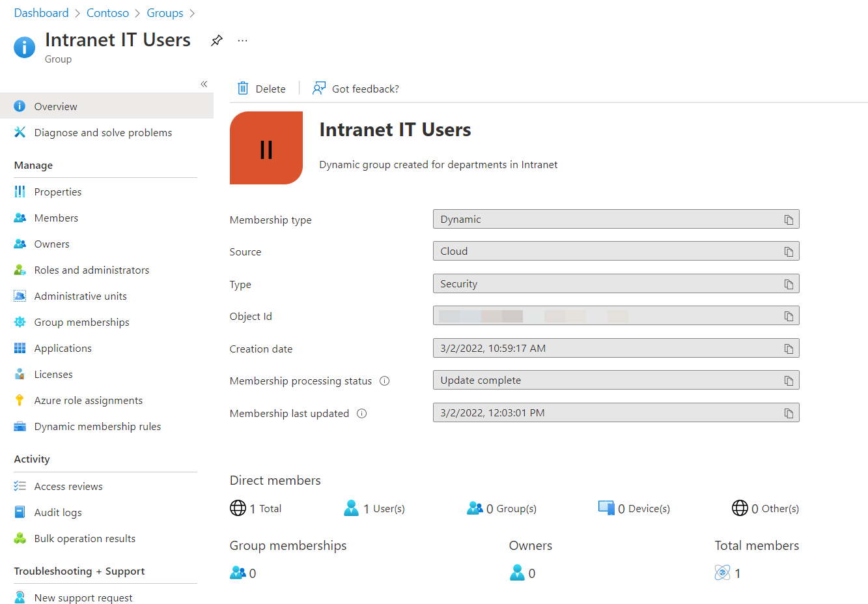Viewport: 868px width, 604px height.
Task: Select the Dynamic membership rules icon in sidebar
Action: (x=20, y=426)
